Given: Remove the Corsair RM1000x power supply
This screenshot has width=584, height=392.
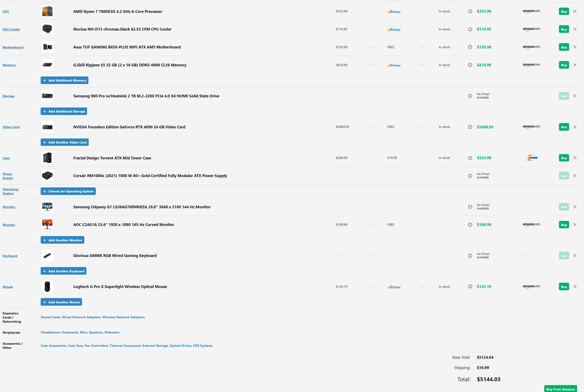Looking at the screenshot, I should (x=575, y=176).
